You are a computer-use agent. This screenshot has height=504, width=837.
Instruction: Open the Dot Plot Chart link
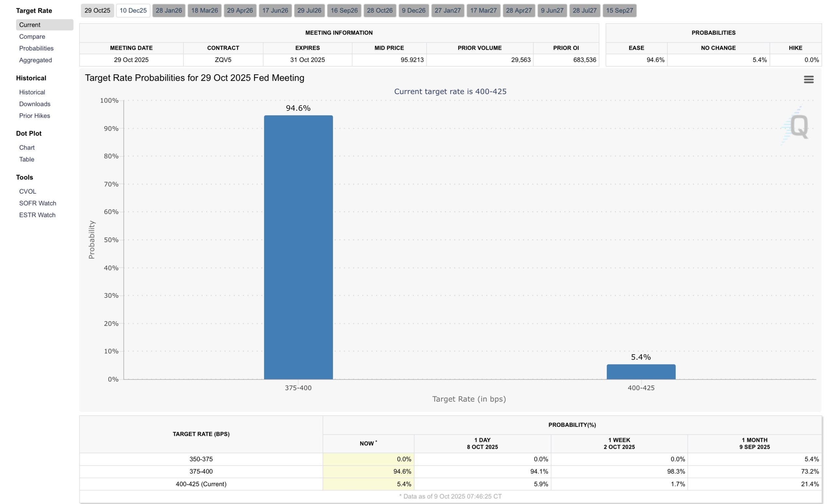click(27, 148)
